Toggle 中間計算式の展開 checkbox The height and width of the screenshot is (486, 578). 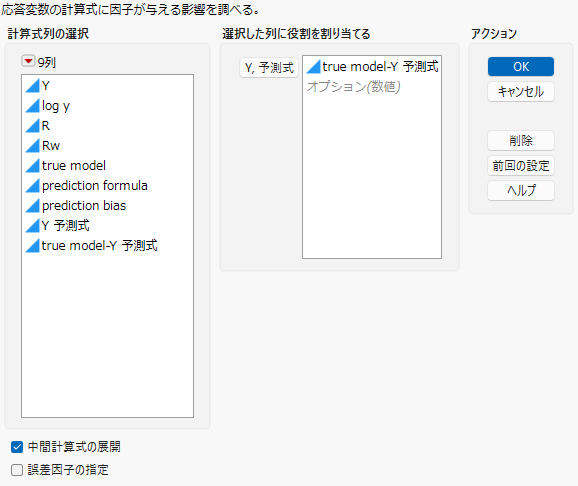[x=17, y=447]
